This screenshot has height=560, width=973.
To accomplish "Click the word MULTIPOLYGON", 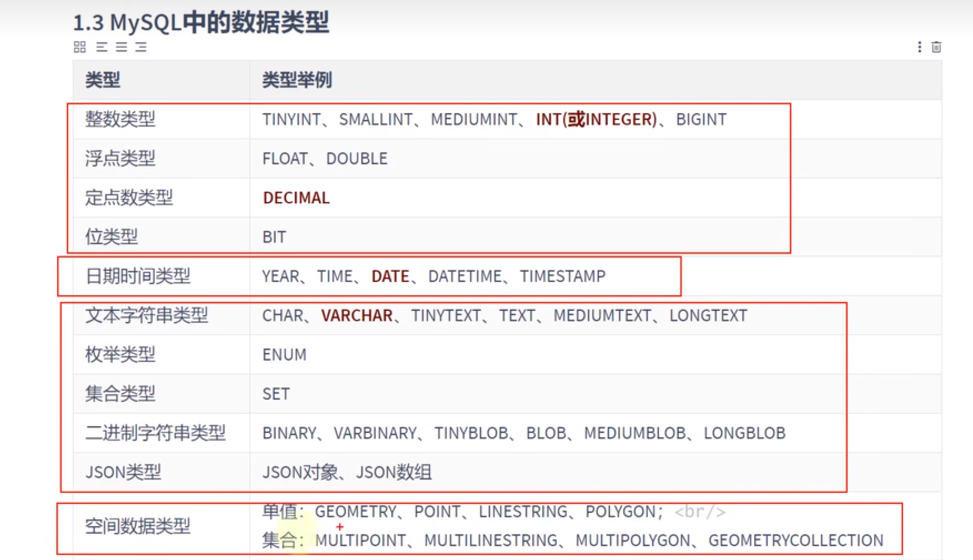I will pyautogui.click(x=633, y=540).
